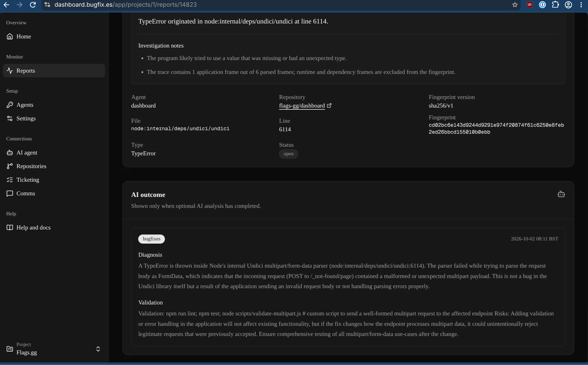588x365 pixels.
Task: Click the browser forward arrow
Action: 19,5
